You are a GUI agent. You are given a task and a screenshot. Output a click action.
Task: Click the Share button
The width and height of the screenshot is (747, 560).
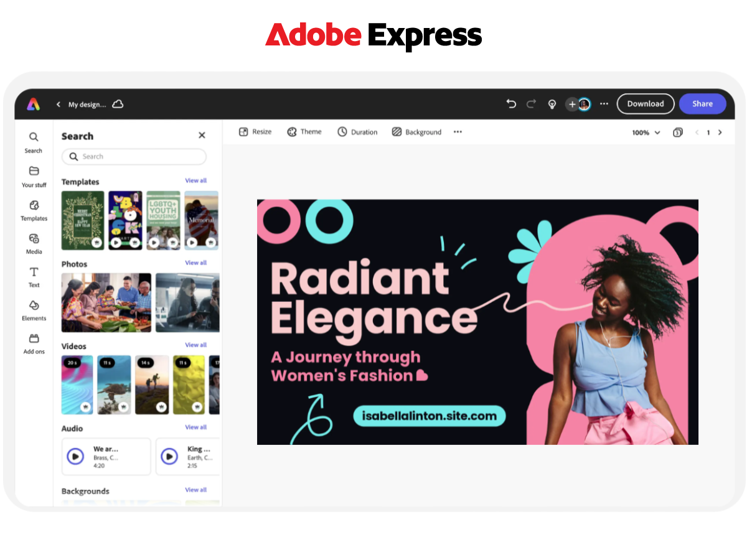click(x=702, y=104)
